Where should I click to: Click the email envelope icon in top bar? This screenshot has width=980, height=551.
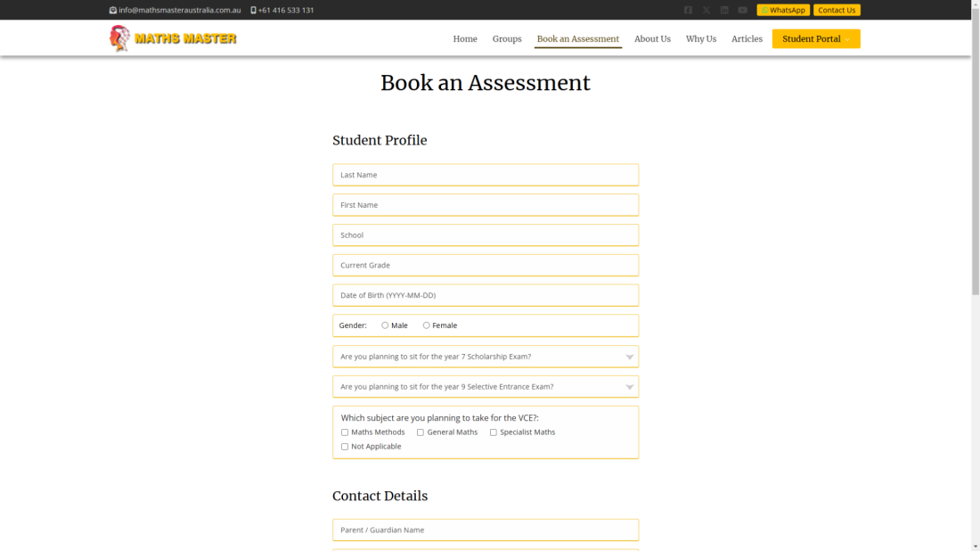pyautogui.click(x=113, y=10)
